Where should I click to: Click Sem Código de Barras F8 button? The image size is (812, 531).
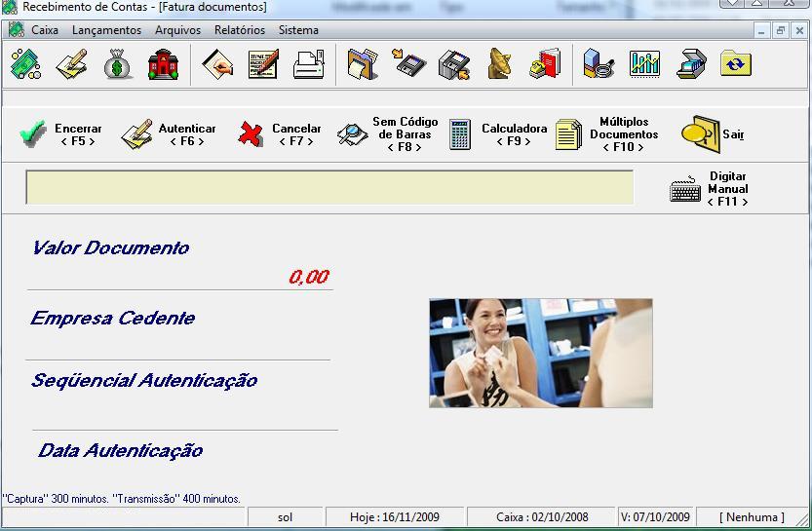[x=387, y=134]
